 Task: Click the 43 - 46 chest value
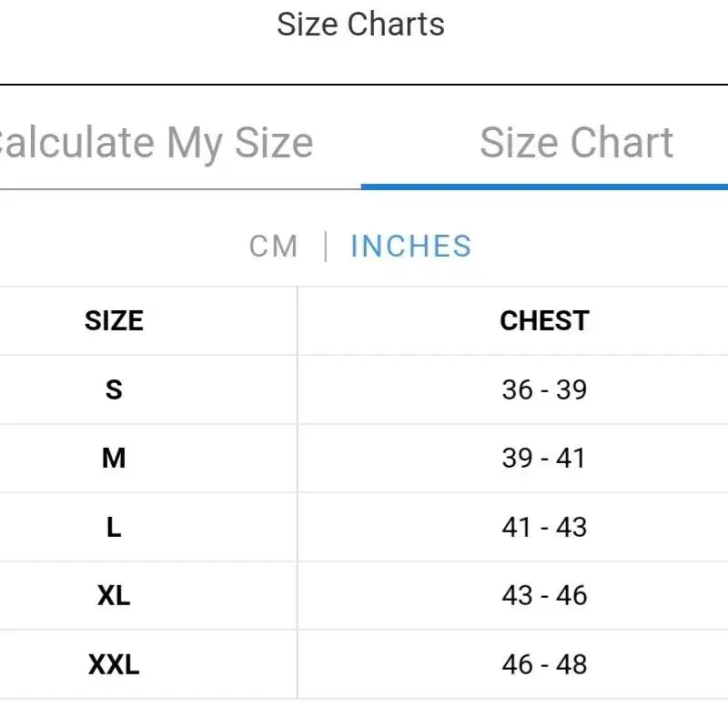tap(544, 596)
